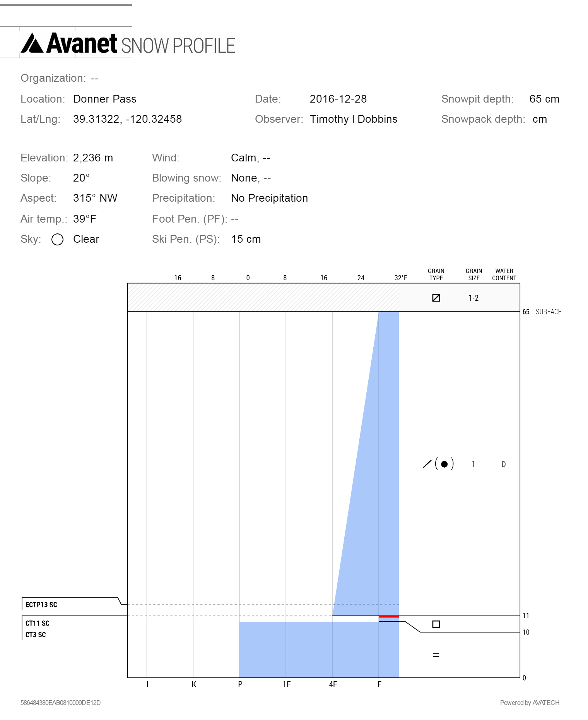Click the Avanet mountain triangle logo

click(x=32, y=43)
